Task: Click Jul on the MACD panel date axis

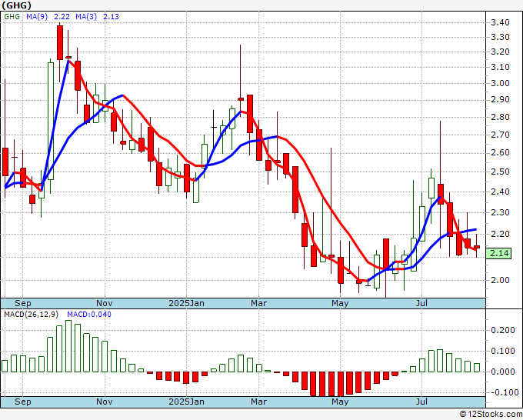Action: [422, 402]
